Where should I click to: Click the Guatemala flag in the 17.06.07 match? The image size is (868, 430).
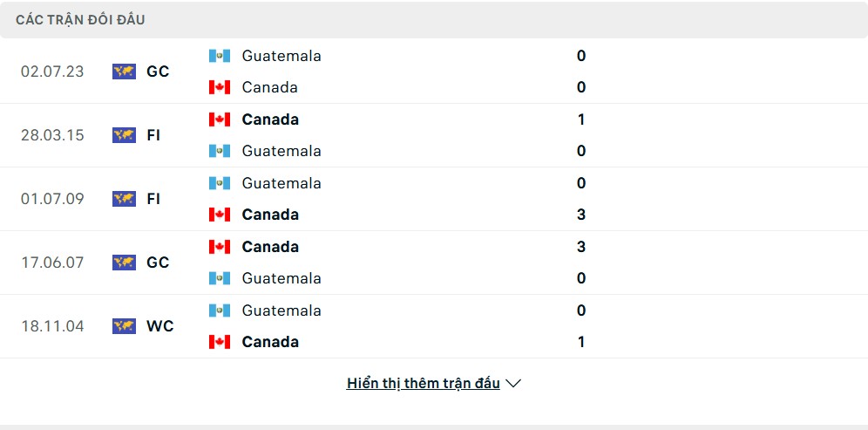click(x=220, y=278)
